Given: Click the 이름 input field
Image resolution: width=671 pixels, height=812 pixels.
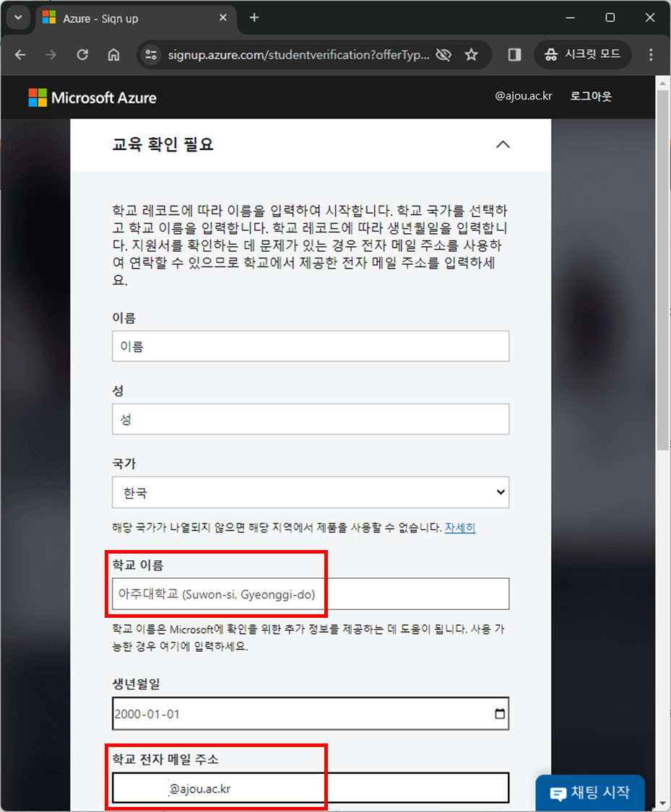Looking at the screenshot, I should [x=311, y=346].
